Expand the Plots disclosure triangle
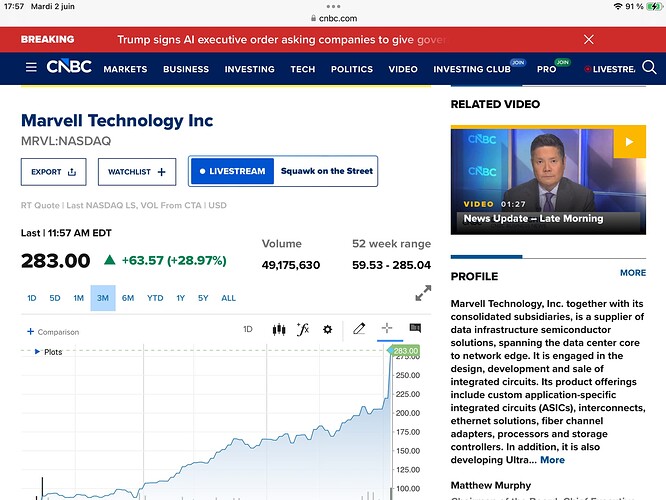666x500 pixels. click(x=37, y=352)
